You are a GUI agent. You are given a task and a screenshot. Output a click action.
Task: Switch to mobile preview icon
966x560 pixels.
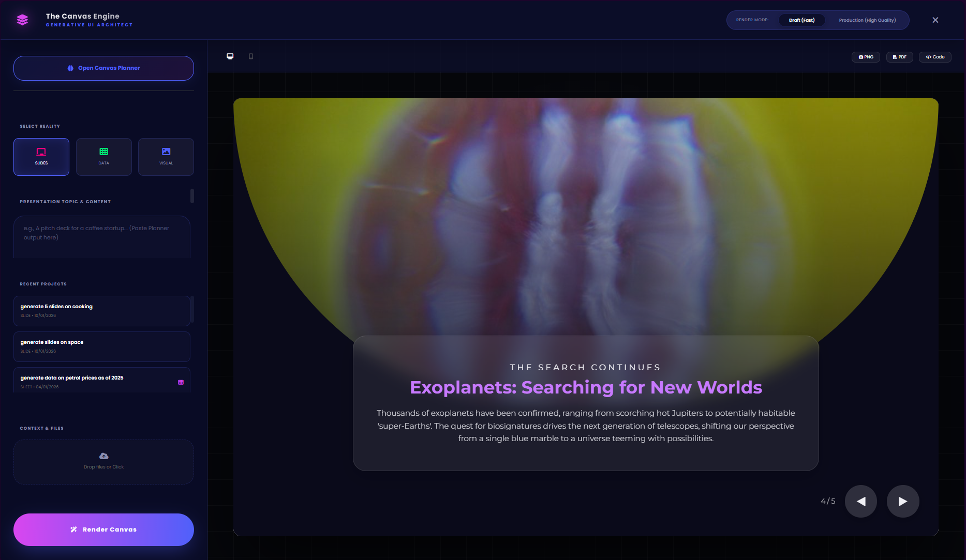(251, 56)
